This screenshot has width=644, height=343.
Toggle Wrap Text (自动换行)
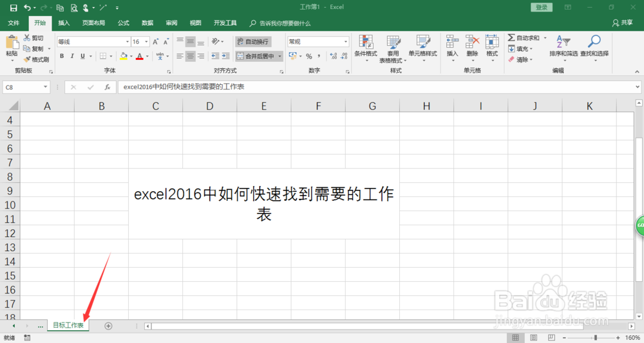(x=253, y=42)
